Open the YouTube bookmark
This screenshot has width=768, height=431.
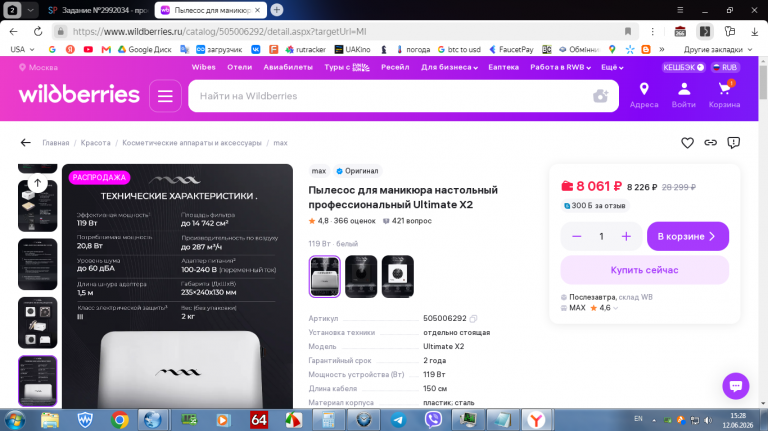(88, 49)
